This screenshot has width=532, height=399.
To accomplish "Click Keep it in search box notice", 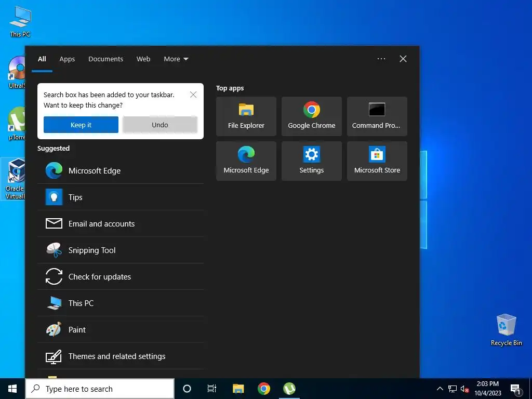I will (81, 125).
